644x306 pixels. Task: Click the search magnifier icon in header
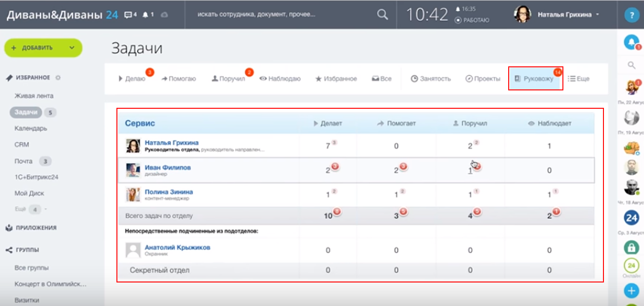[x=382, y=15]
